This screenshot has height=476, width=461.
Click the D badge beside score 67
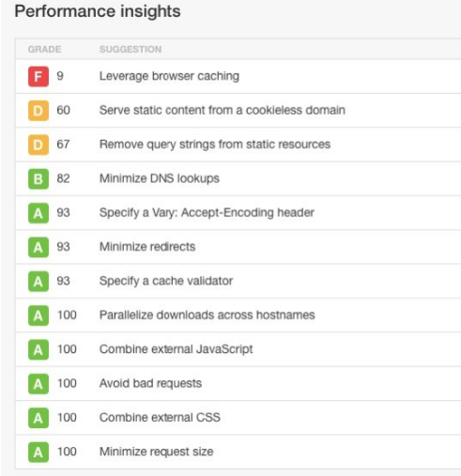[x=38, y=145]
